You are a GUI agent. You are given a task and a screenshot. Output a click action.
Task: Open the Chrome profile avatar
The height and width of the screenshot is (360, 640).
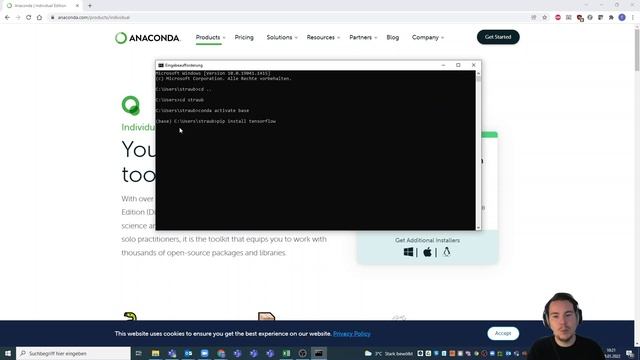tap(622, 18)
